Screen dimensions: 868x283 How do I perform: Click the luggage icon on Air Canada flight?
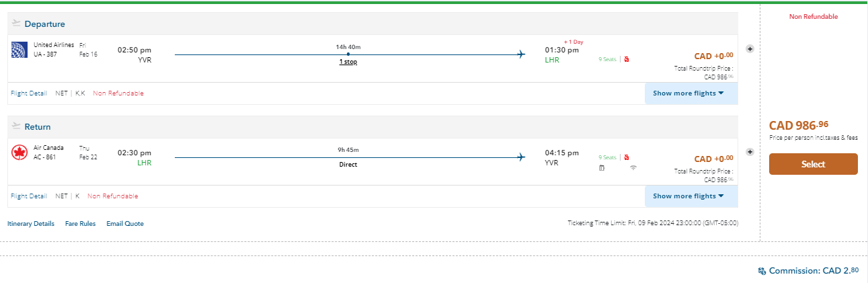click(602, 168)
